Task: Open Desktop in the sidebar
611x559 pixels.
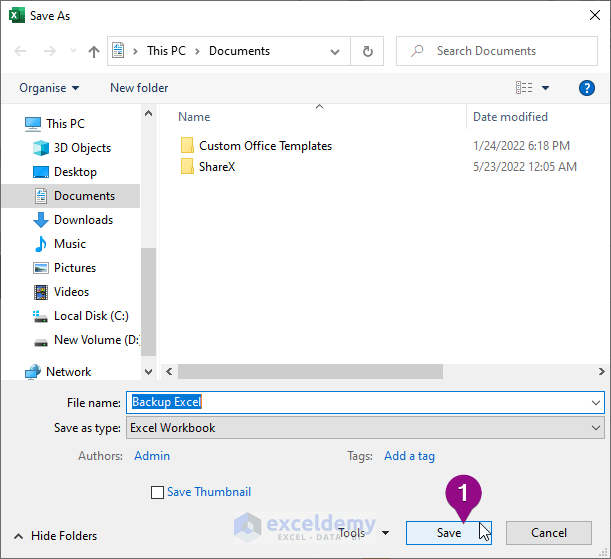Action: point(75,172)
